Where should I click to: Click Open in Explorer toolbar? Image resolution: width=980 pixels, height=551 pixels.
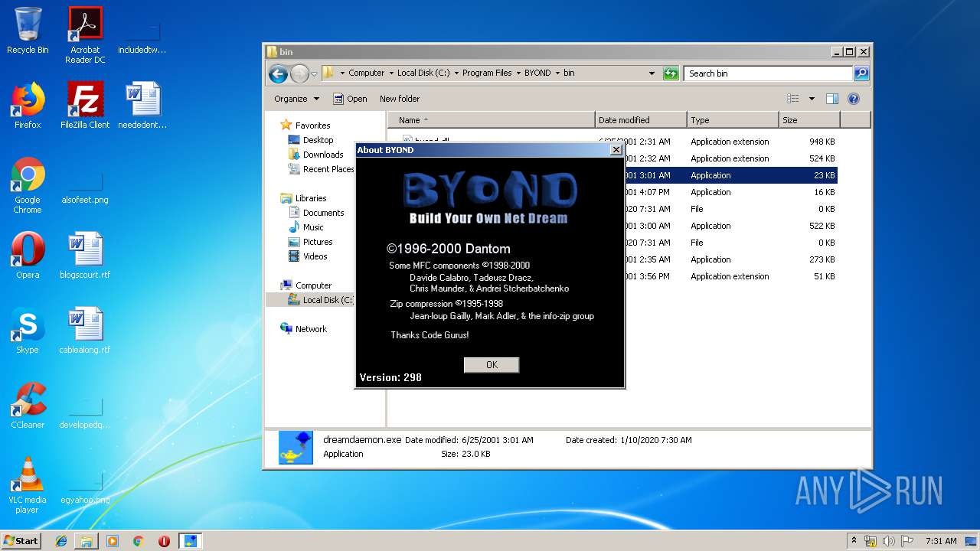350,99
